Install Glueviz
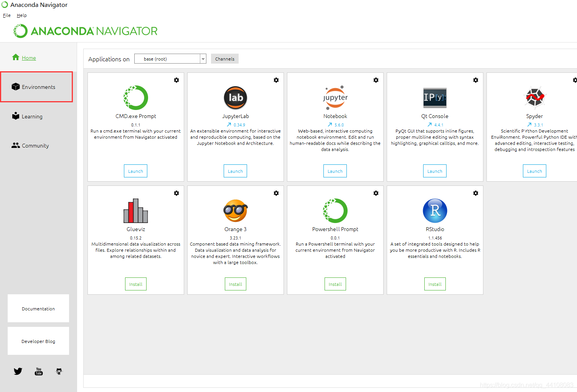 click(136, 284)
